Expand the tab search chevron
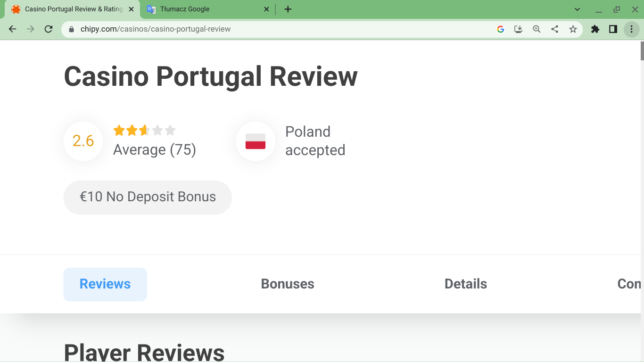Image resolution: width=644 pixels, height=362 pixels. pos(578,9)
